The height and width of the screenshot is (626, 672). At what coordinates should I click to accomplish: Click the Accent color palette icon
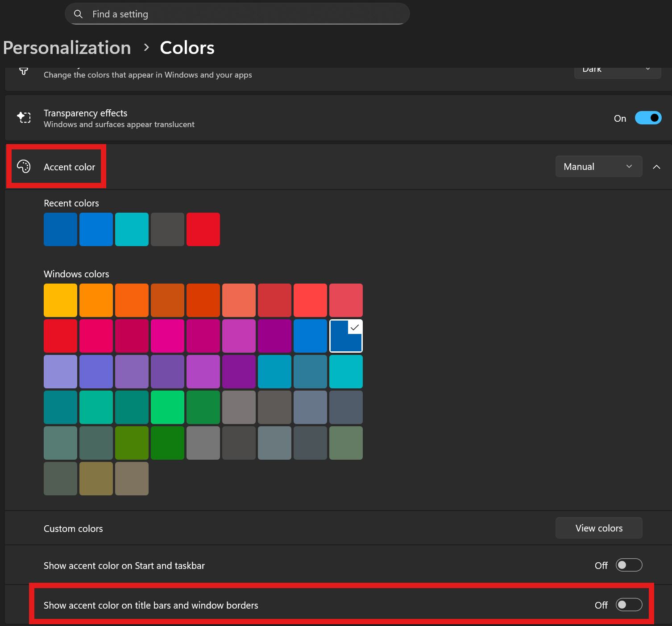tap(24, 167)
